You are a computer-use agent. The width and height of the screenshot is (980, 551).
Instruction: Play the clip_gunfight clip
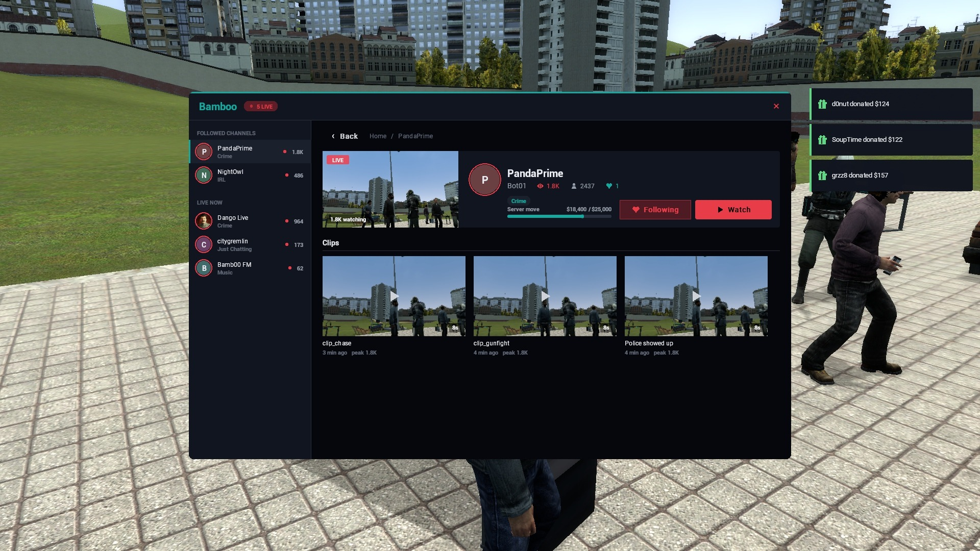tap(545, 296)
